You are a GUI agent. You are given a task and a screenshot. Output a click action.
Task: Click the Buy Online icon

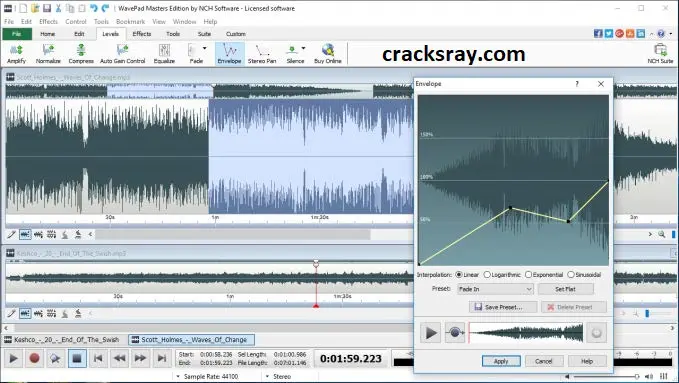[328, 54]
